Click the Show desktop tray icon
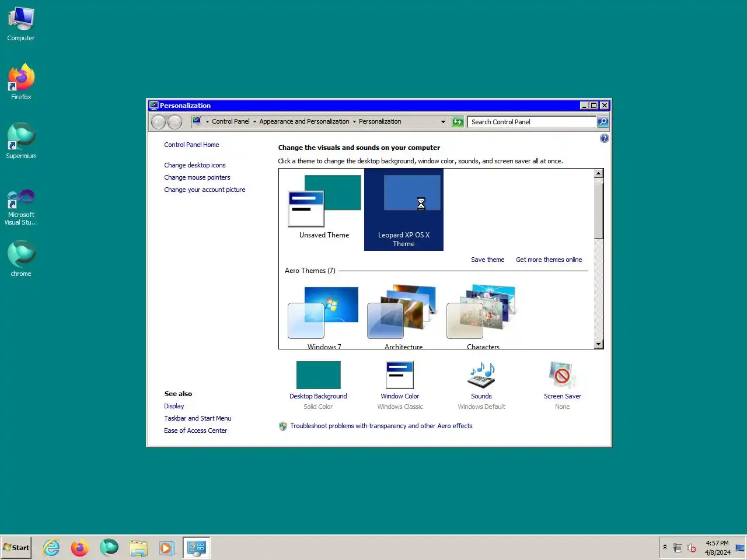 click(740, 548)
